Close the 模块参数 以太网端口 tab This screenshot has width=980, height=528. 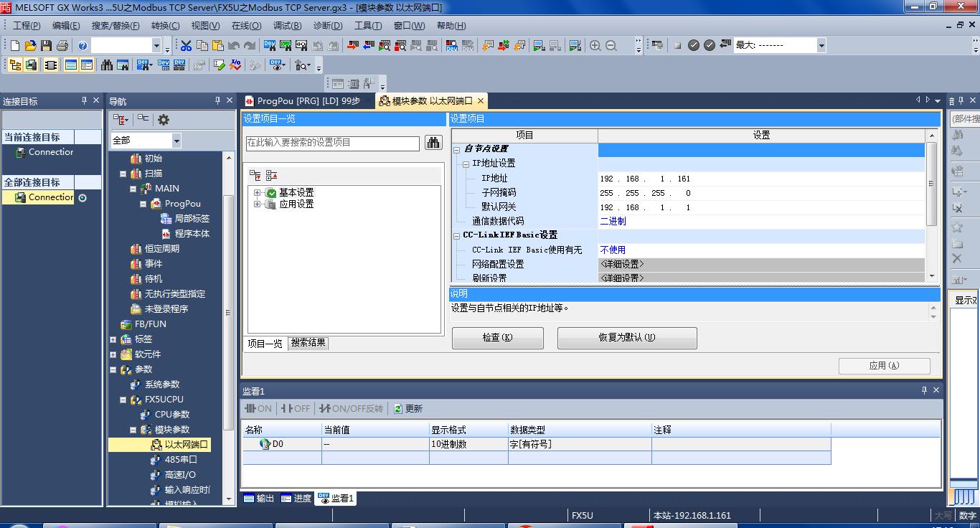point(481,101)
